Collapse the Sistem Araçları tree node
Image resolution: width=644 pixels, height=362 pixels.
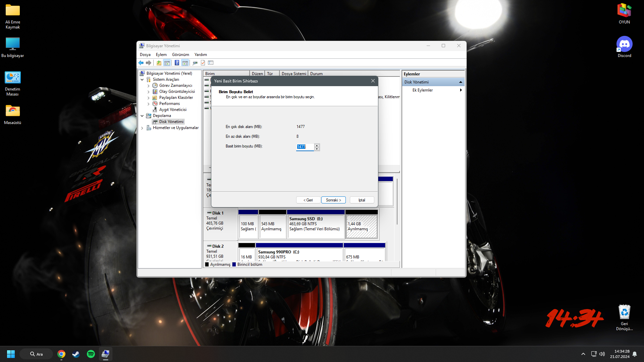(x=142, y=80)
